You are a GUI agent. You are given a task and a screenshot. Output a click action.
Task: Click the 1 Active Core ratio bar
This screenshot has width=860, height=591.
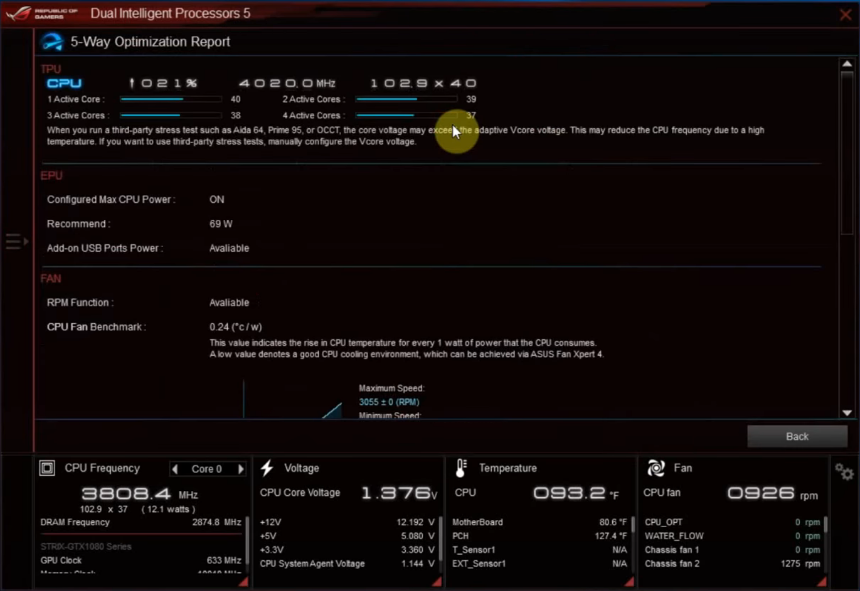click(x=171, y=99)
